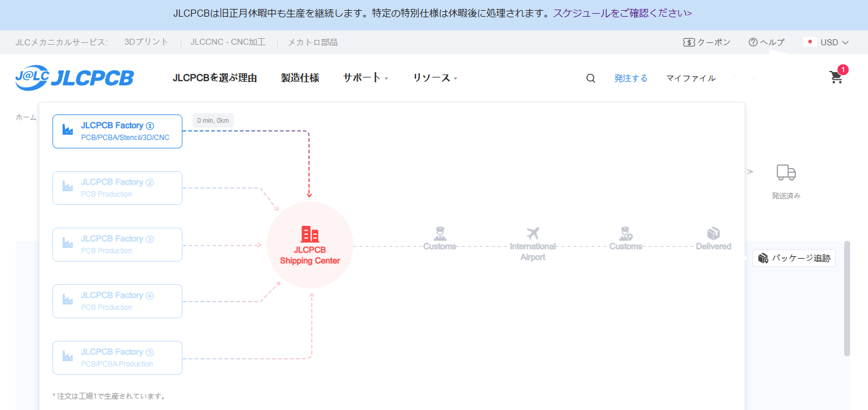868x410 pixels.
Task: Go to マイファイル
Action: pyautogui.click(x=691, y=78)
